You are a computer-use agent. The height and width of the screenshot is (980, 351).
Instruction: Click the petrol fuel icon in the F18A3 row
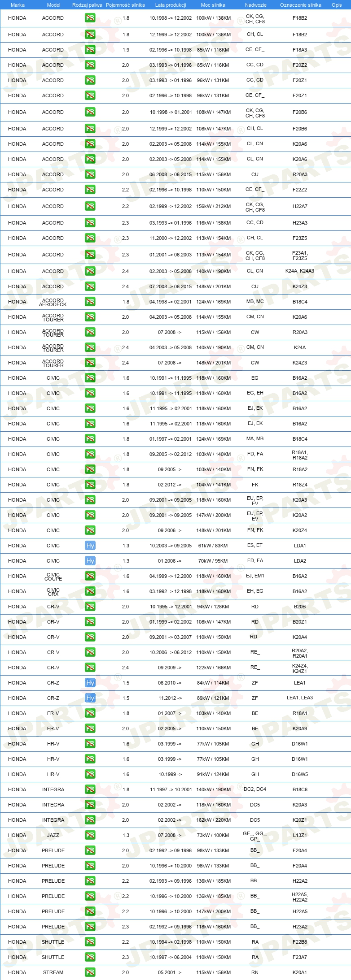click(x=90, y=50)
